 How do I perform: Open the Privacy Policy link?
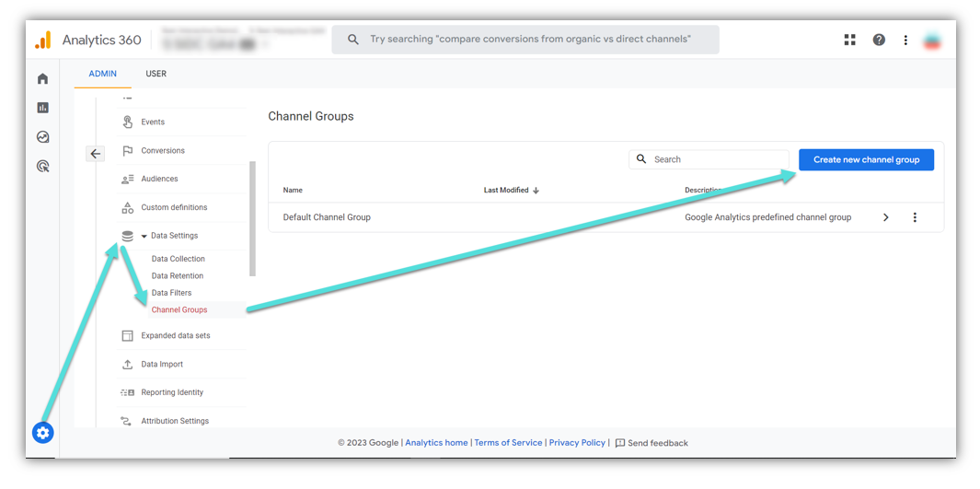pos(577,443)
